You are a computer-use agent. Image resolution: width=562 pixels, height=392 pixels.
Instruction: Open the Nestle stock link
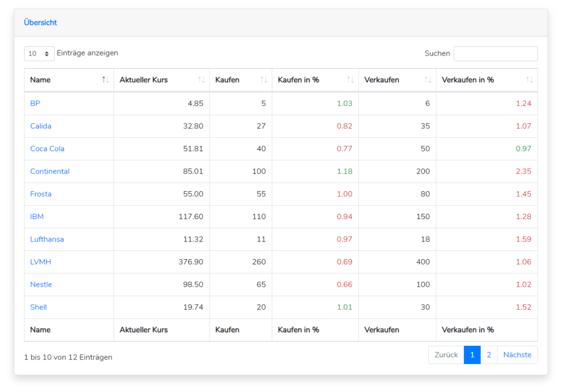point(41,284)
